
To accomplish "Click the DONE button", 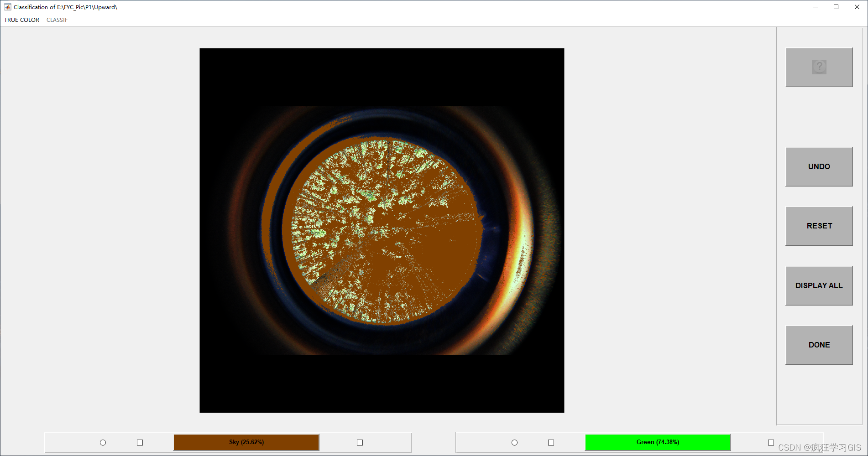I will (x=819, y=345).
